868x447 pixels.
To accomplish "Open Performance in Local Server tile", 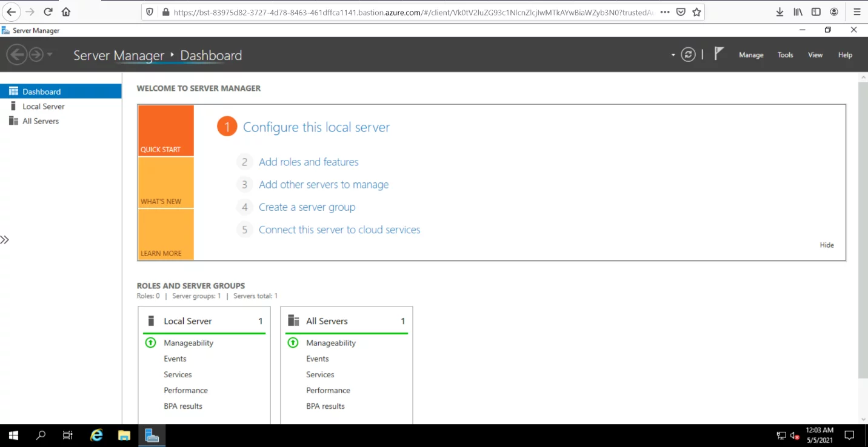I will [185, 390].
